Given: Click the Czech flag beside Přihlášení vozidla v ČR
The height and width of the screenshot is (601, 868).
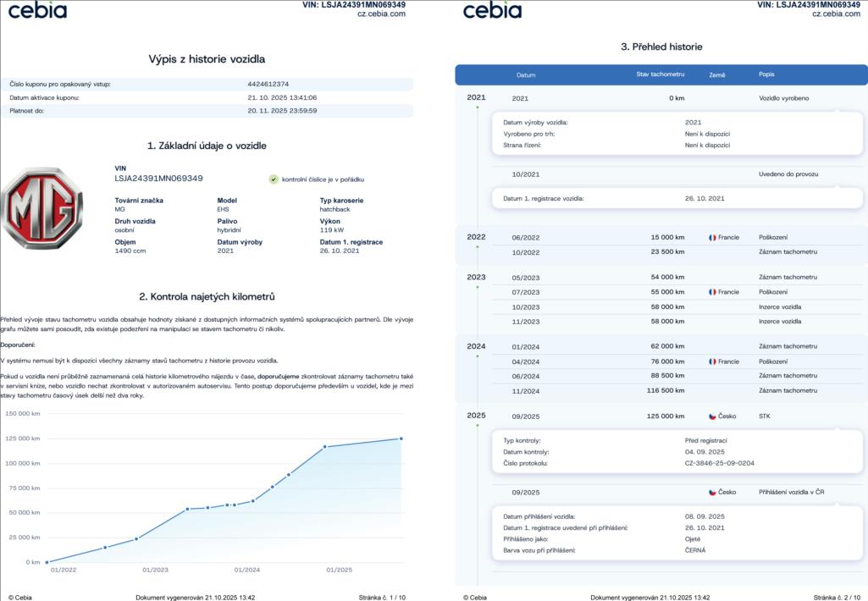Looking at the screenshot, I should pos(713,492).
